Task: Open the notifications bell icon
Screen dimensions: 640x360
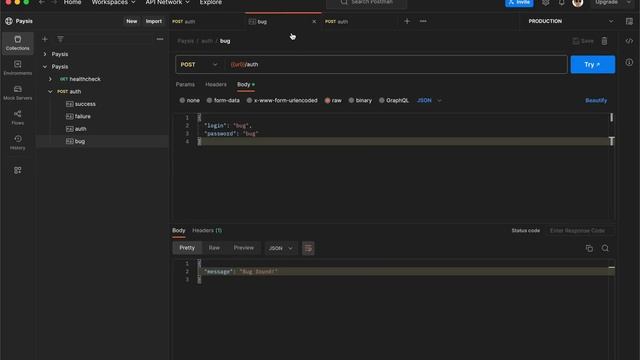Action: pos(562,2)
